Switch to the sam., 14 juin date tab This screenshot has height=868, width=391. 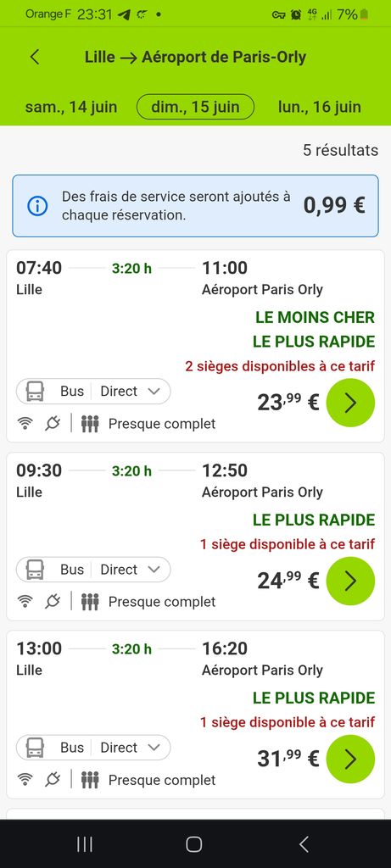pos(71,107)
